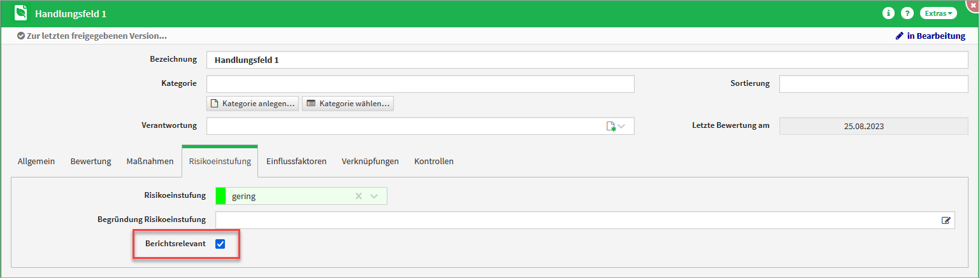980x278 pixels.
Task: Select the Einflussfaktoren tab
Action: [x=296, y=162]
